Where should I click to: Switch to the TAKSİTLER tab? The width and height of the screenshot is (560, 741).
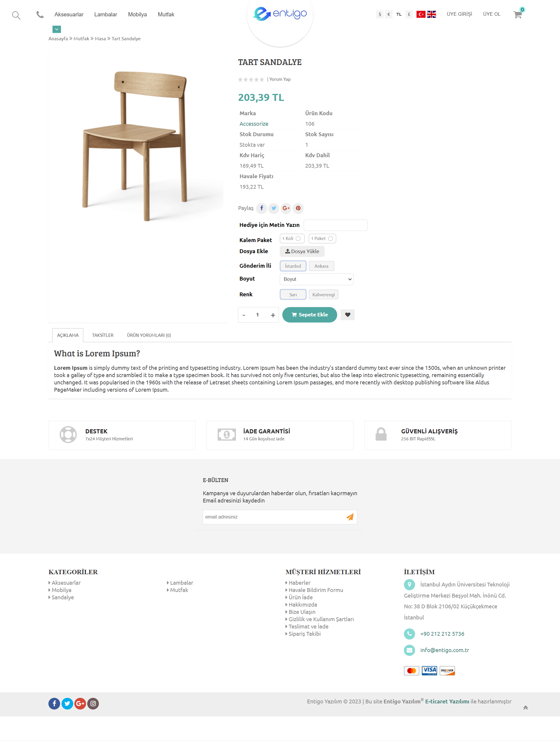coord(103,335)
